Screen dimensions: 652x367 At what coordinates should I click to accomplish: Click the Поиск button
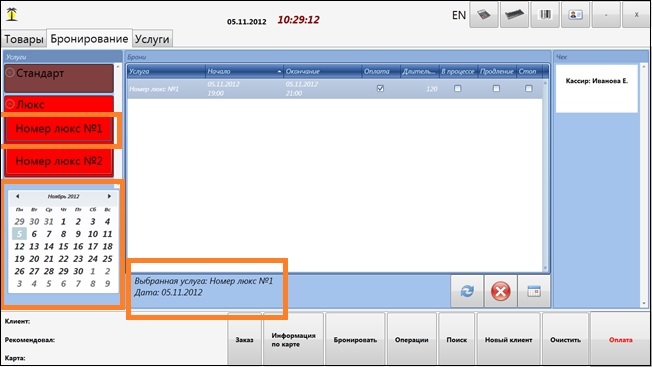click(457, 340)
